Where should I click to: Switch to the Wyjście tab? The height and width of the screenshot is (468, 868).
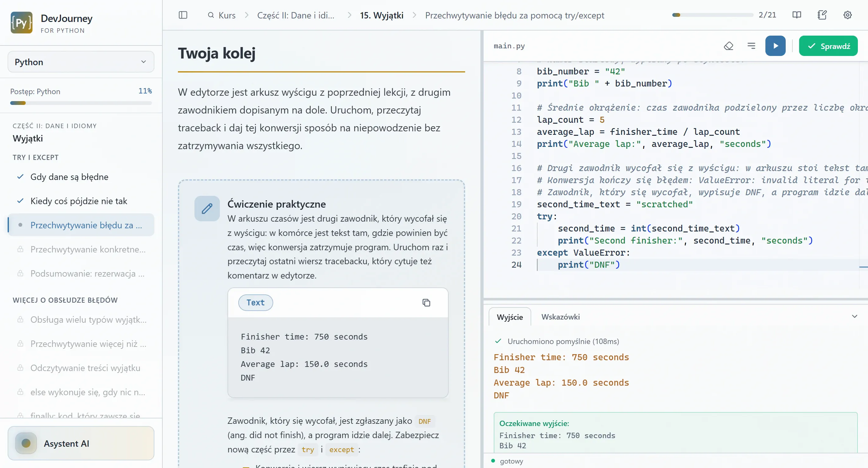pos(510,317)
